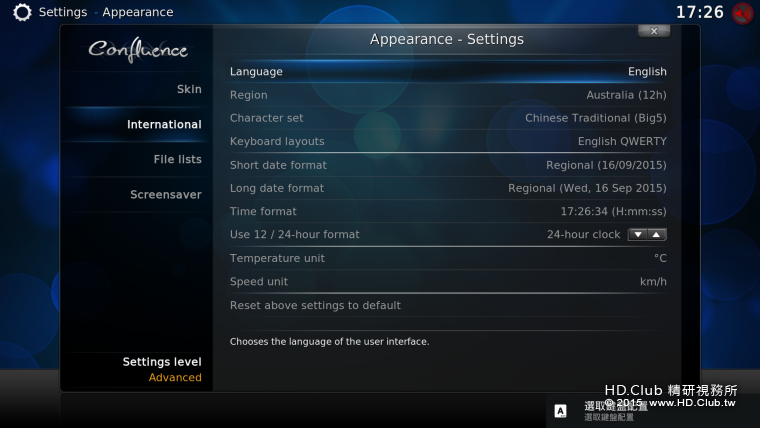Change the Temperature unit setting
Image resolution: width=760 pixels, height=428 pixels.
tap(448, 258)
